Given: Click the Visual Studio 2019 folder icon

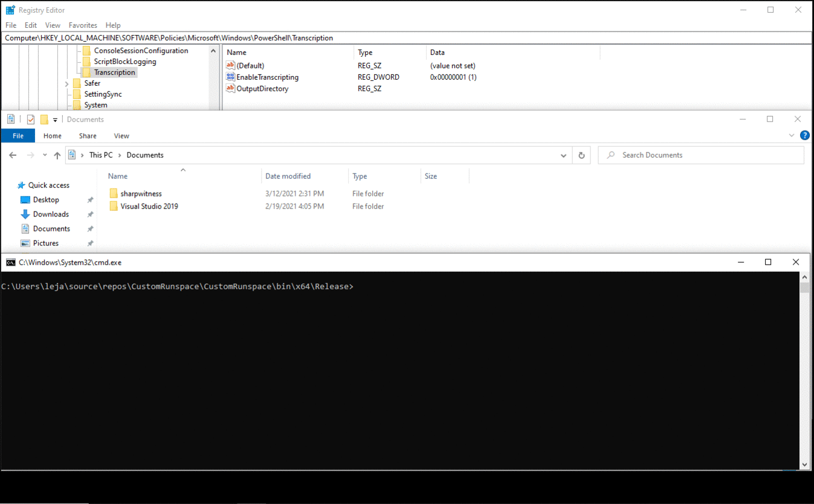Looking at the screenshot, I should 114,206.
